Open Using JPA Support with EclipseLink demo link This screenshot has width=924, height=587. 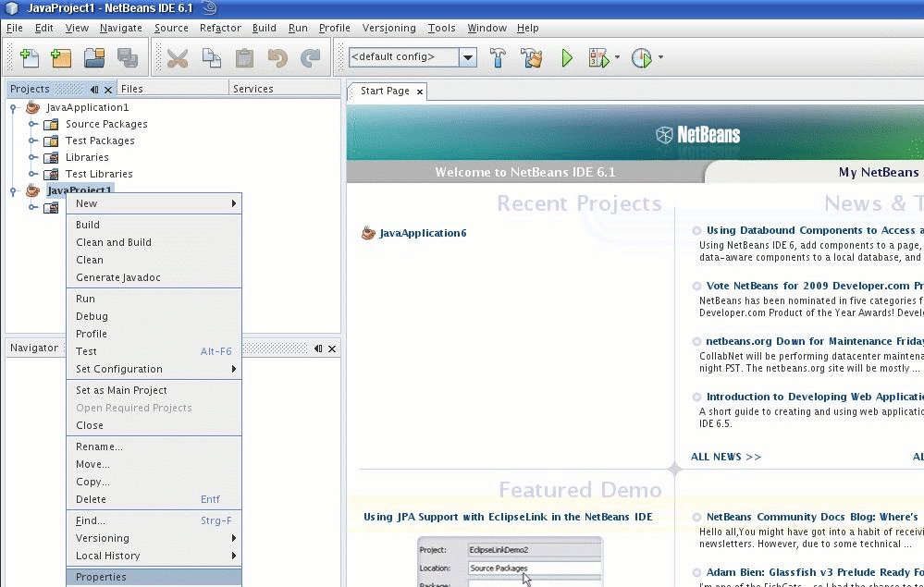pyautogui.click(x=508, y=517)
